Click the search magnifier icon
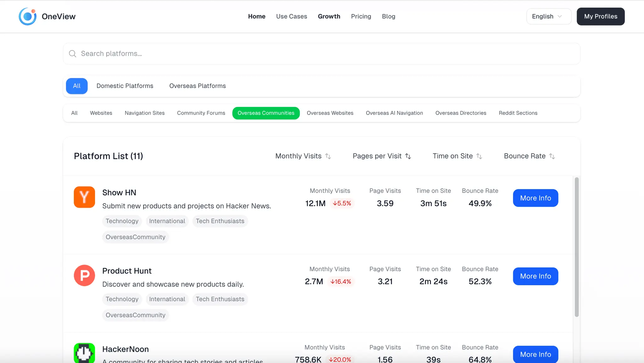 click(73, 54)
